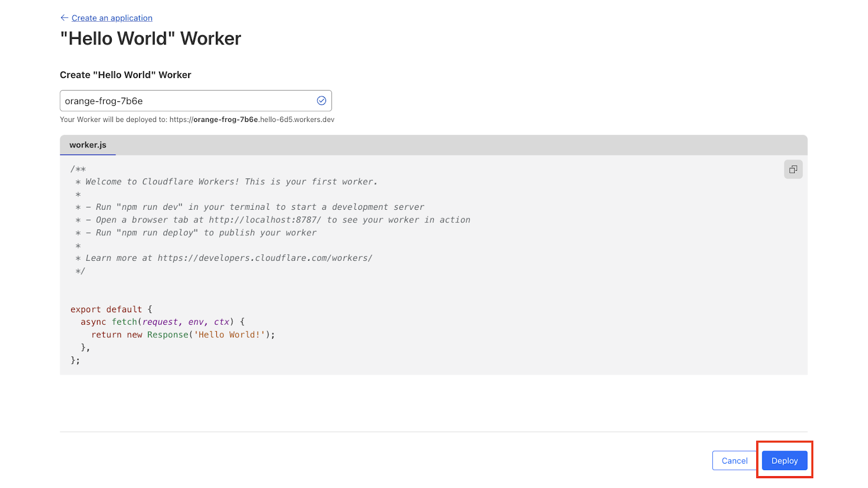Viewport: 868px width, 488px height.
Task: Click the 'npm run dev' comment line
Action: pyautogui.click(x=250, y=207)
